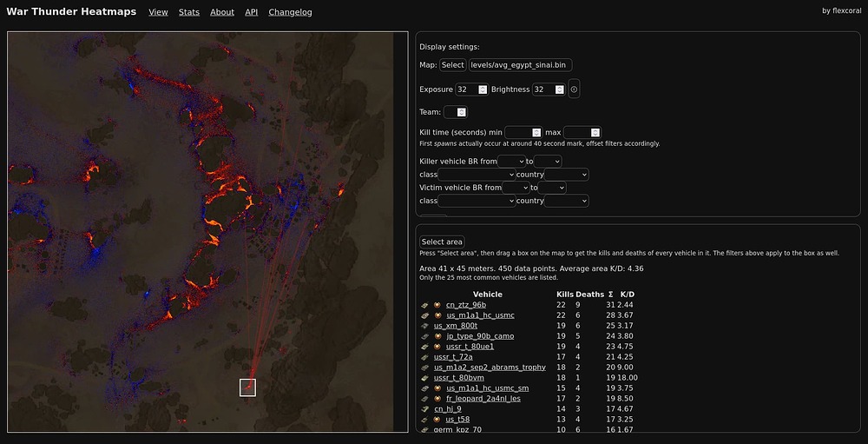868x444 pixels.
Task: Open the Changelog page
Action: [x=290, y=12]
